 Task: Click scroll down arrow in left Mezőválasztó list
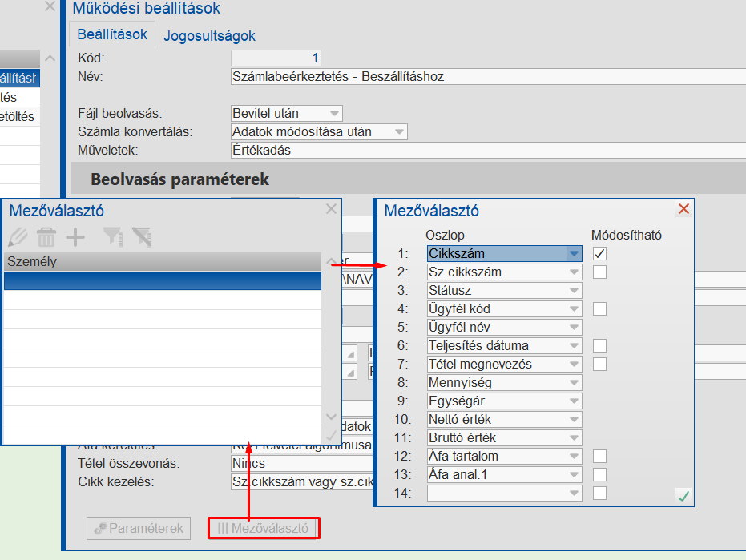coord(331,417)
